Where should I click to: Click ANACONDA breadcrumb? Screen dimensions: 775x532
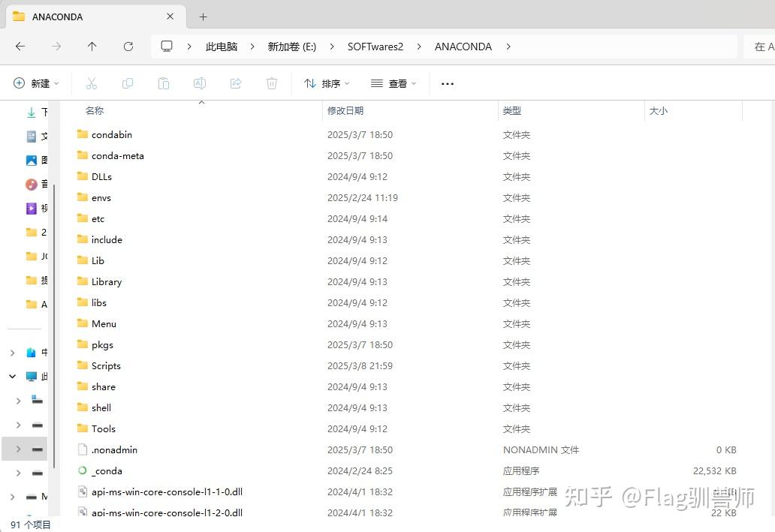tap(463, 47)
